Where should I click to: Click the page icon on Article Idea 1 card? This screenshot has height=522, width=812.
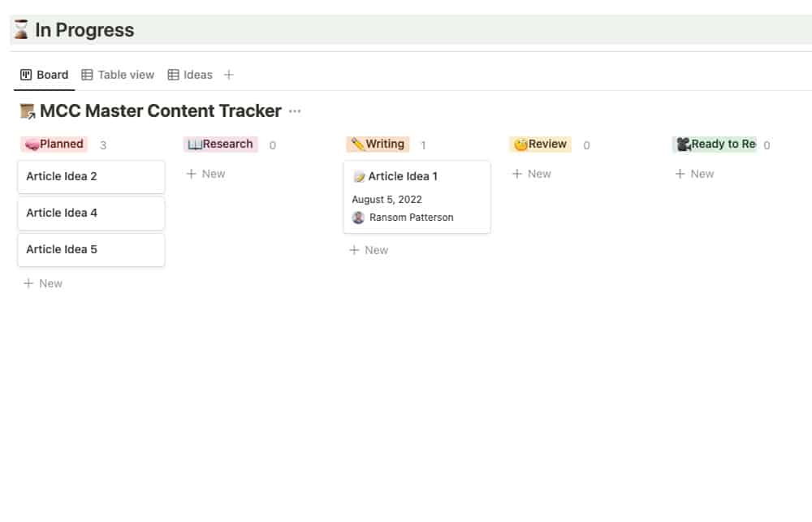click(x=361, y=175)
